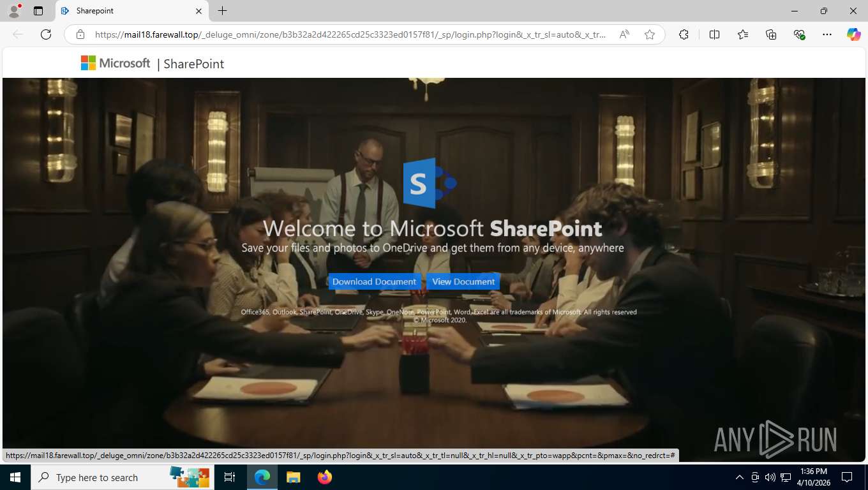The image size is (868, 490).
Task: Restore down the browser window
Action: [824, 11]
